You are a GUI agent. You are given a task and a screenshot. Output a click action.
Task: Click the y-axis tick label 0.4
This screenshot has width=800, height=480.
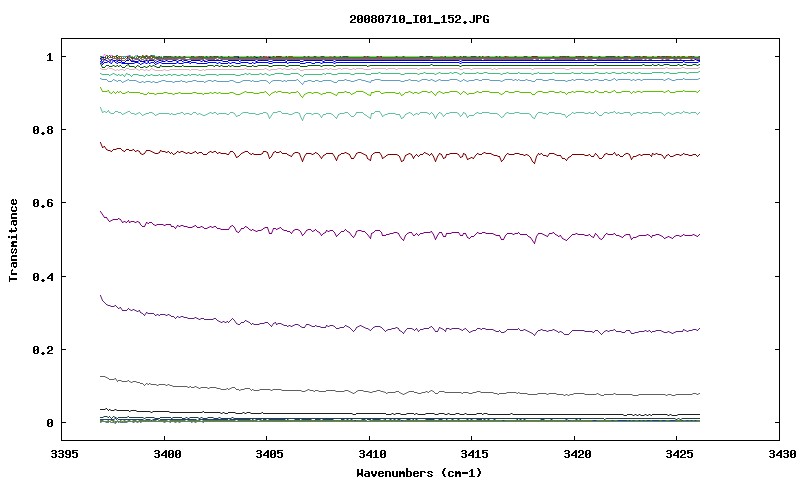point(43,276)
